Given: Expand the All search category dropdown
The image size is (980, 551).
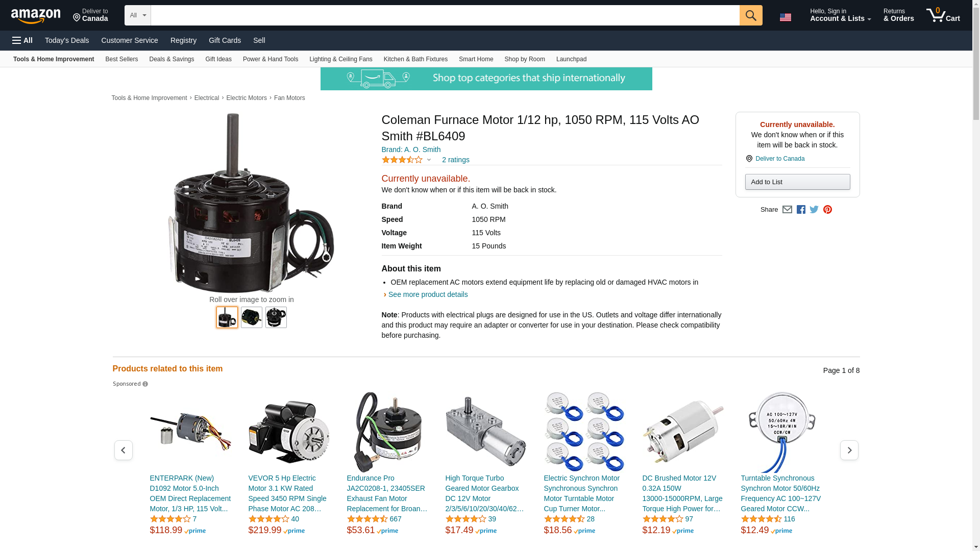Looking at the screenshot, I should pos(138,15).
